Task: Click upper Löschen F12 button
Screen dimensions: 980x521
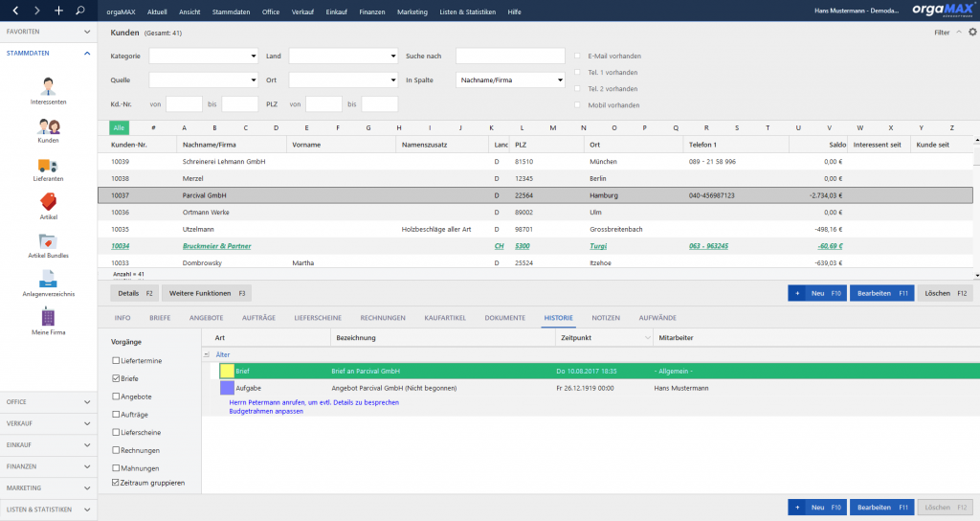Action: [945, 293]
